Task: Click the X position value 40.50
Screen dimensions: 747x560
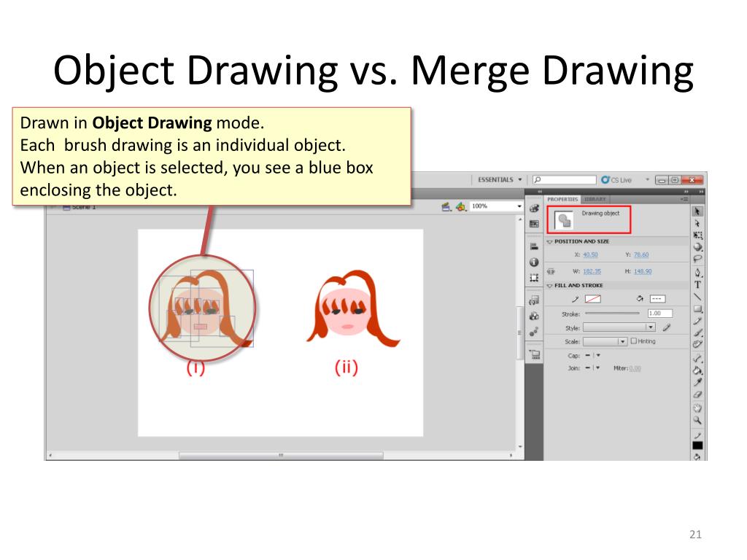Action: tap(590, 254)
